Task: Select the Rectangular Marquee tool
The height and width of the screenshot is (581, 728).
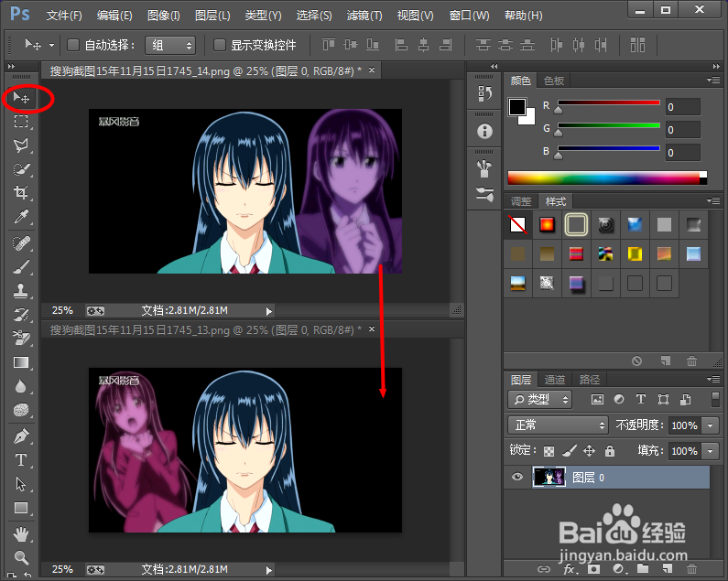Action: [x=21, y=122]
